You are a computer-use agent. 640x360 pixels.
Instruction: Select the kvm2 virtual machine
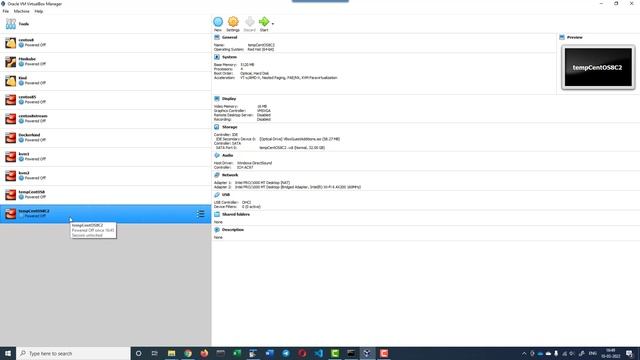[105, 176]
